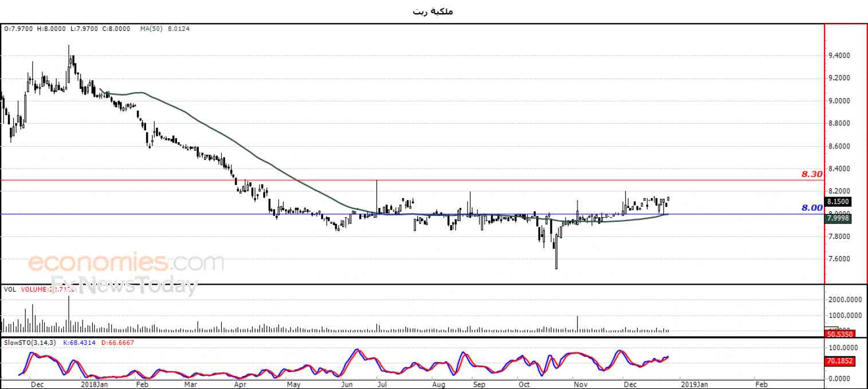The image size is (868, 389).
Task: Click the 7.9998 moving average price tag
Action: tap(839, 218)
